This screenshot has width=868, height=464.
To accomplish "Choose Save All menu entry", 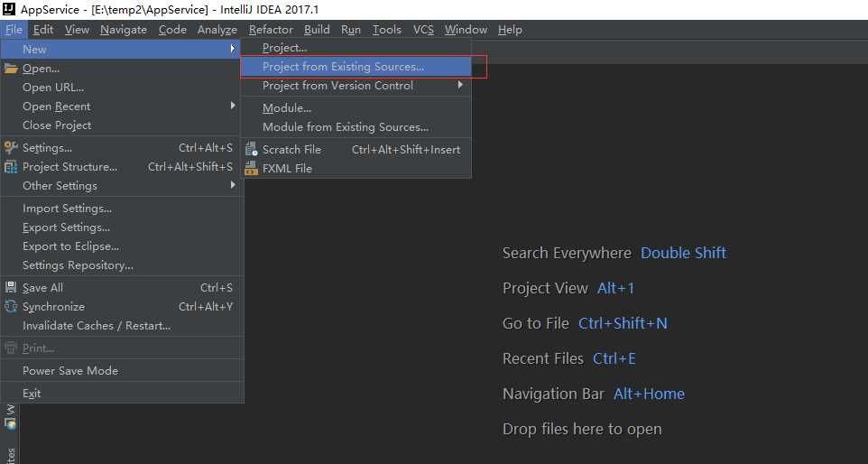I will pos(121,287).
